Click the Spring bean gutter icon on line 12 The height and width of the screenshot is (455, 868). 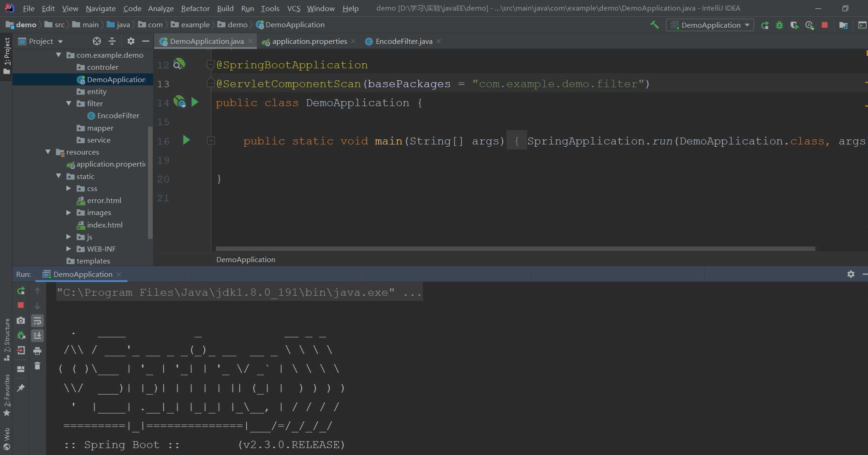[179, 64]
